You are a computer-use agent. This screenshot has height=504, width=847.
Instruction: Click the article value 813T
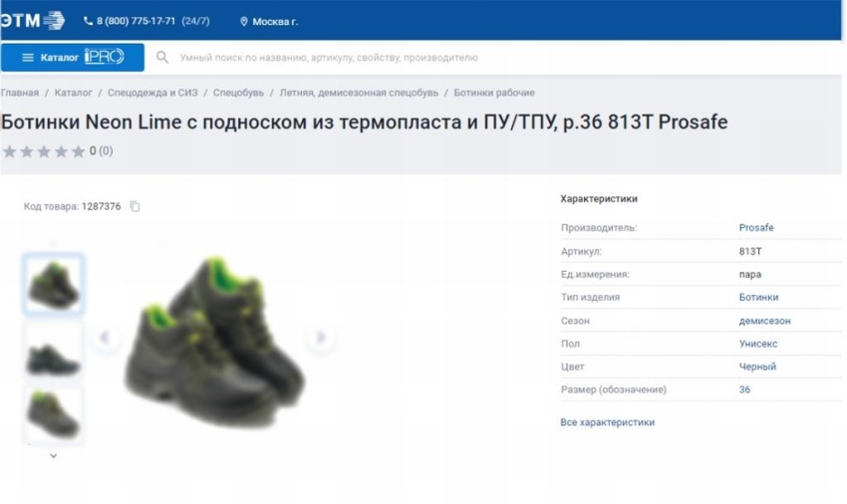[750, 251]
